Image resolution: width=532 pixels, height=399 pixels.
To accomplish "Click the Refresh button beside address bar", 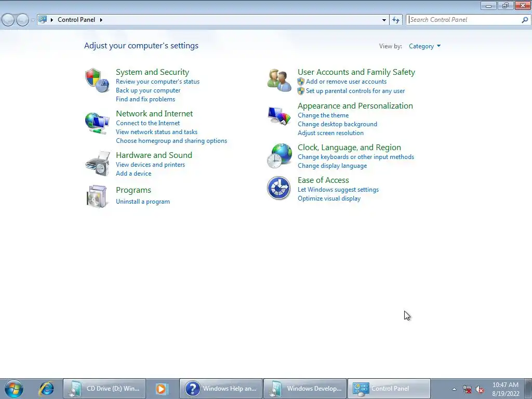I will click(x=396, y=20).
